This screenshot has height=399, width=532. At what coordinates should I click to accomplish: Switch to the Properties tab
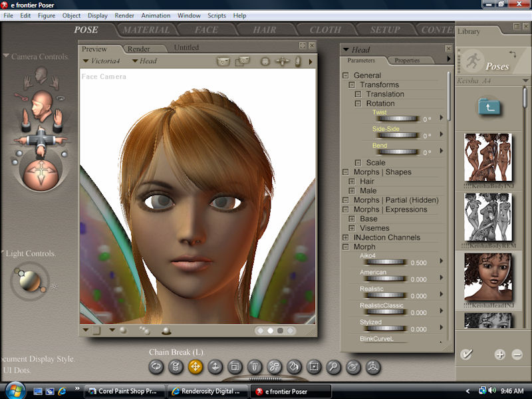pos(407,61)
